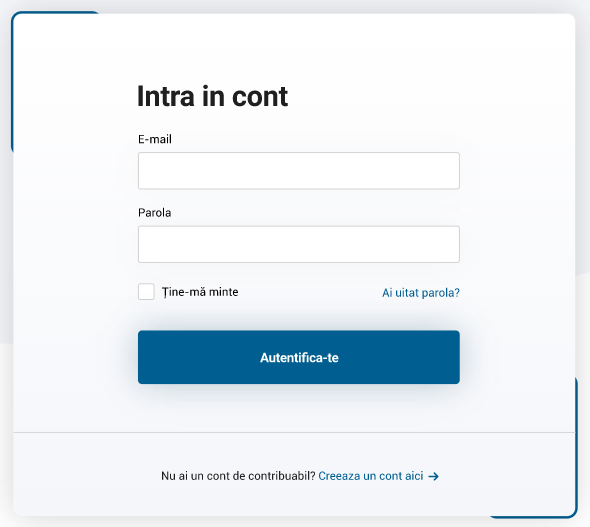Focus the E-mail input field
Image resolution: width=590 pixels, height=527 pixels.
(x=299, y=171)
